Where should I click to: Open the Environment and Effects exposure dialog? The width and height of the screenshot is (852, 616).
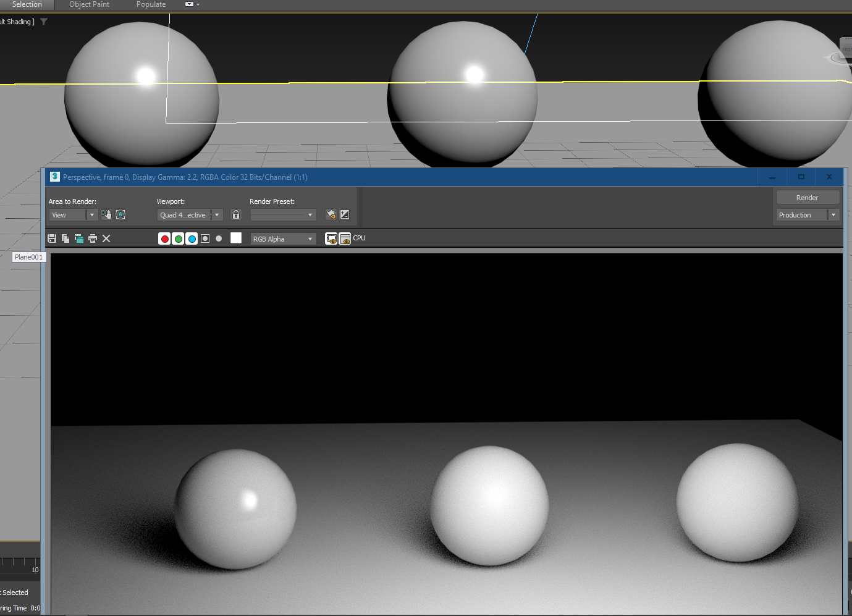[344, 214]
